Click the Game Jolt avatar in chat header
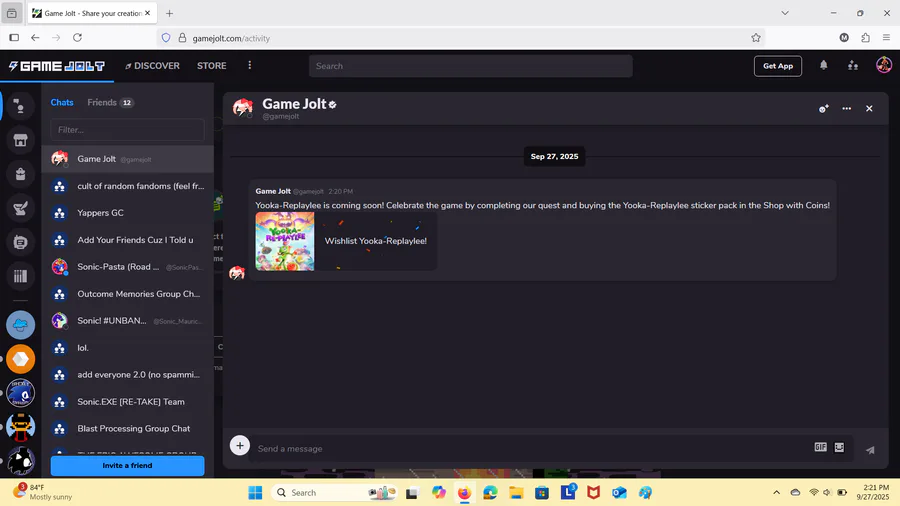Screen dimensions: 900x506 pyautogui.click(x=243, y=107)
